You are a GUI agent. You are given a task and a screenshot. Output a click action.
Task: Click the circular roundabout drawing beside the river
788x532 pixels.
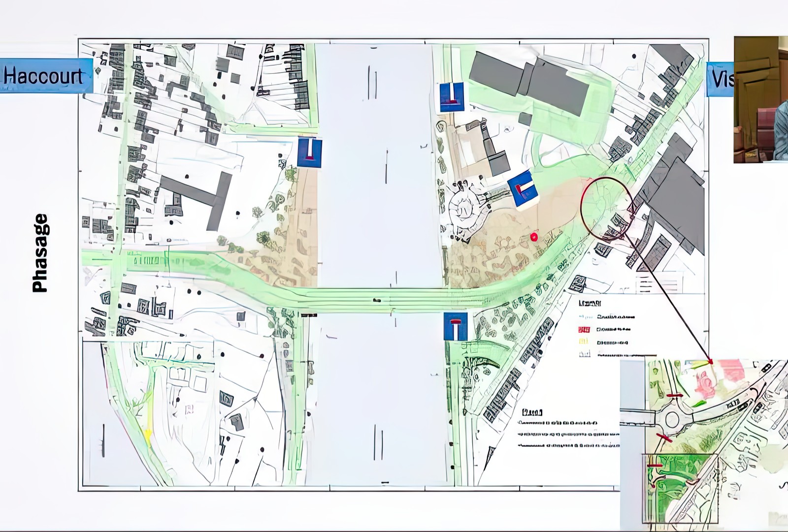[x=463, y=210]
